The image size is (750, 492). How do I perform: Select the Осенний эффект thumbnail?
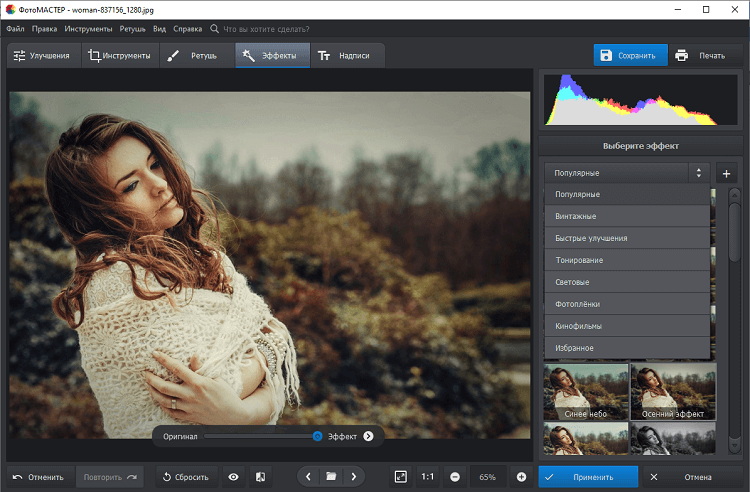point(672,390)
